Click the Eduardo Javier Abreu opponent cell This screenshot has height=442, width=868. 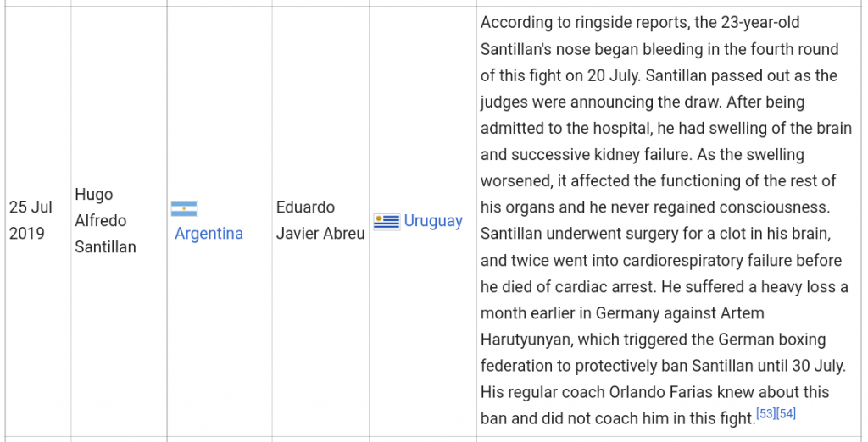pos(320,221)
